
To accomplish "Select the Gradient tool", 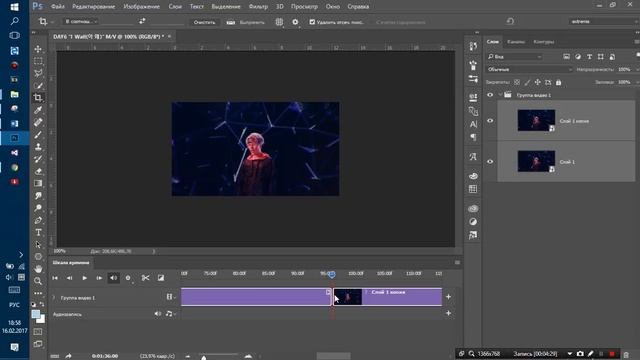I will click(38, 183).
